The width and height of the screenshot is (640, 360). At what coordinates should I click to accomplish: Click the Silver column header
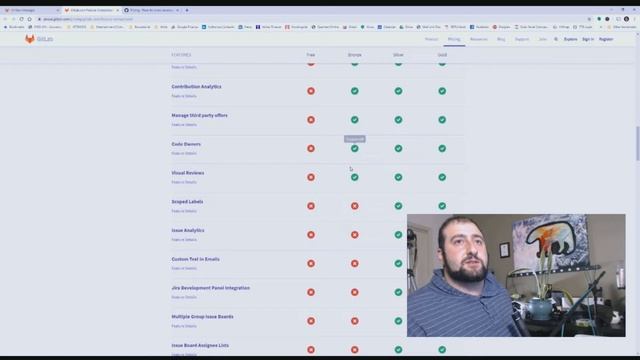[398, 55]
